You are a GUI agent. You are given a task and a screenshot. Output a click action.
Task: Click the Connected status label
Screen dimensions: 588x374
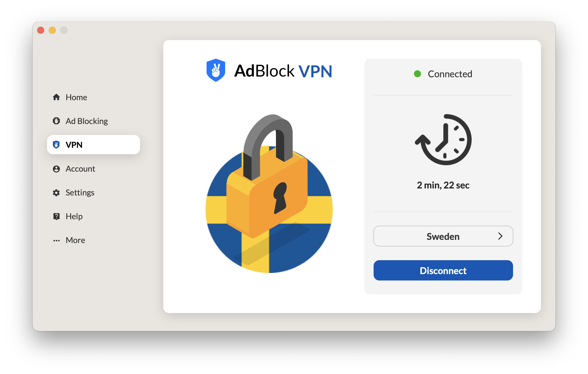click(x=450, y=74)
